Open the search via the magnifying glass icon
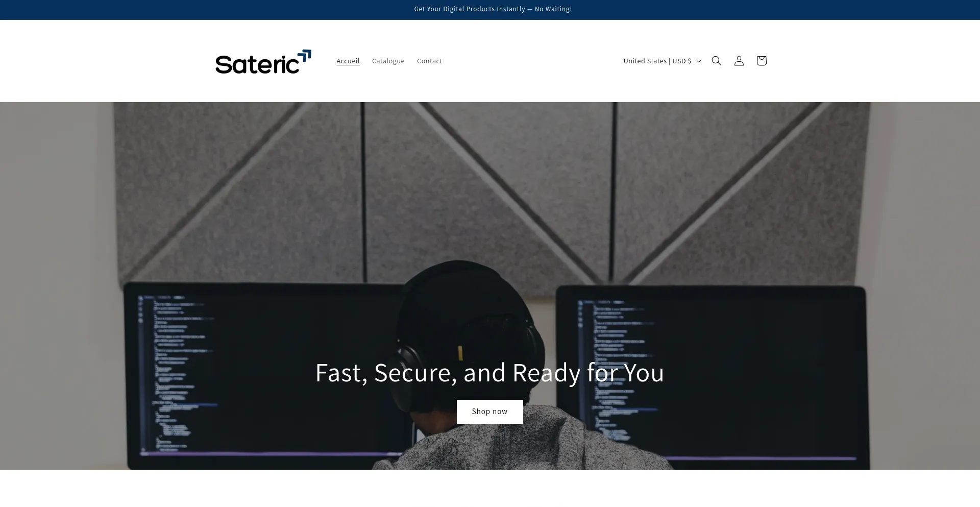Image resolution: width=980 pixels, height=507 pixels. (716, 61)
